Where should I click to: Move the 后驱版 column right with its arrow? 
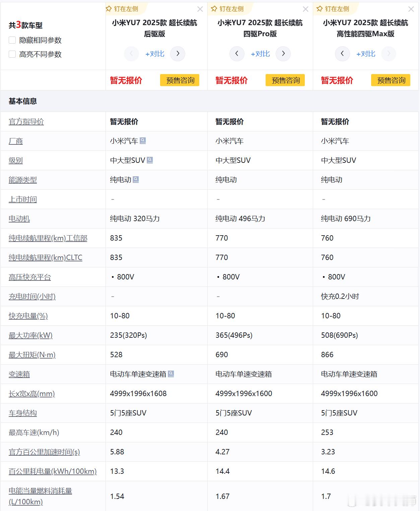point(178,54)
